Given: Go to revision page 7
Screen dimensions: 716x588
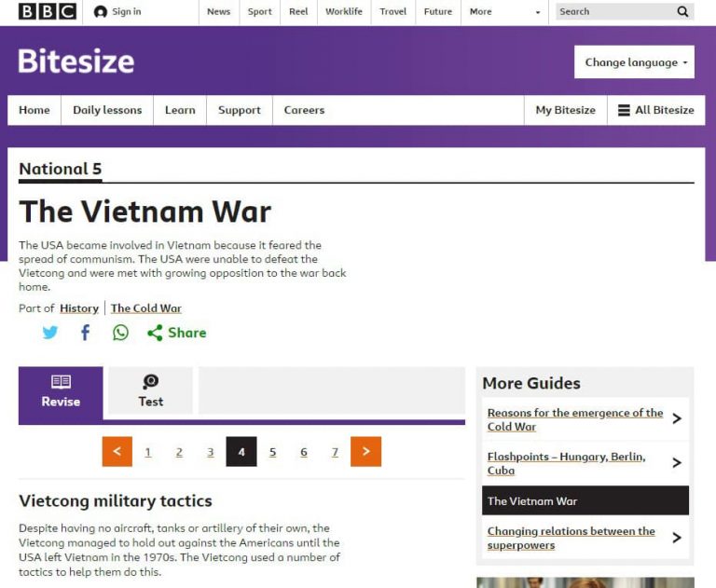Looking at the screenshot, I should [335, 452].
